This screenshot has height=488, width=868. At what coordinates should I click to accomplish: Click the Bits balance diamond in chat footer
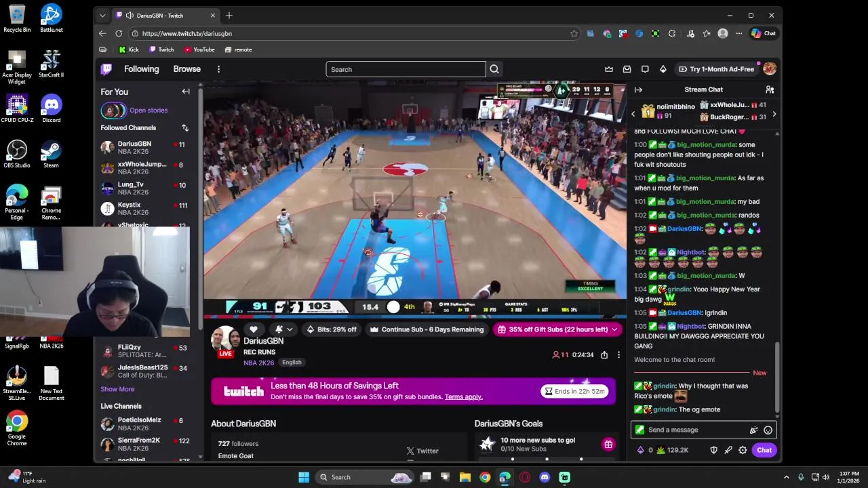[x=641, y=450]
